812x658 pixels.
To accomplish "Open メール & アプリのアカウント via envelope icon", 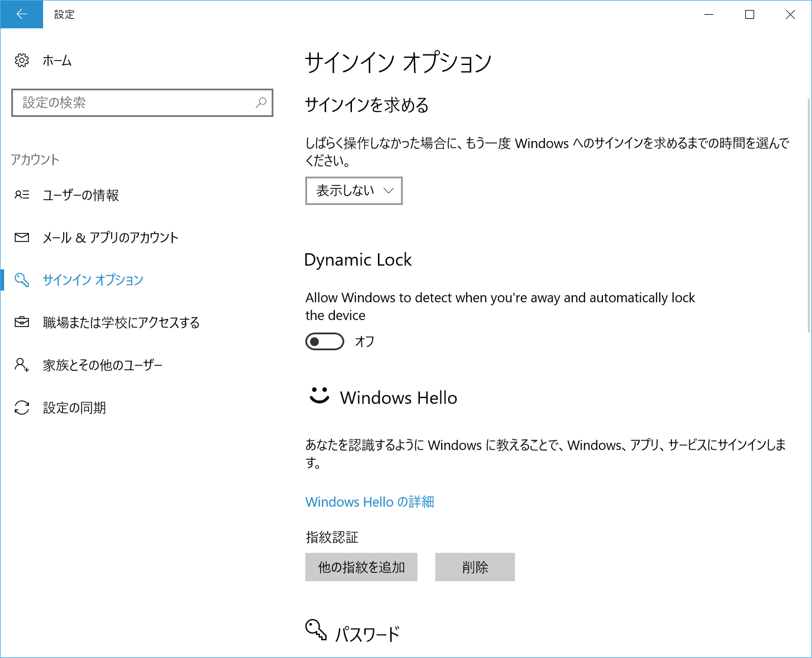I will pos(21,237).
